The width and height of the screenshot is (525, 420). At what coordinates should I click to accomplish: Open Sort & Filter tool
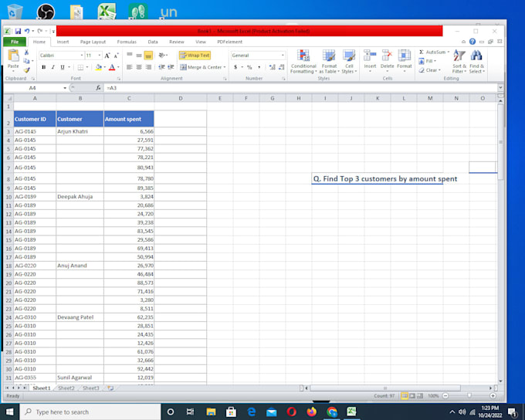(459, 61)
